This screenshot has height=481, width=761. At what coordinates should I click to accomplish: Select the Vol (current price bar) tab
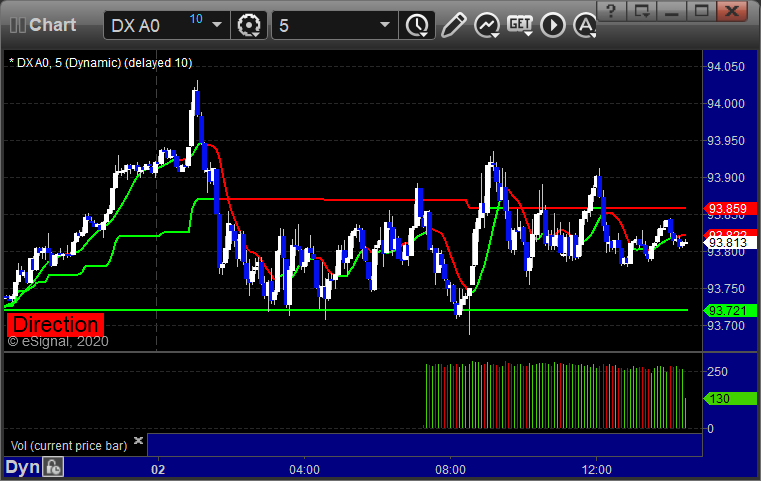(69, 446)
